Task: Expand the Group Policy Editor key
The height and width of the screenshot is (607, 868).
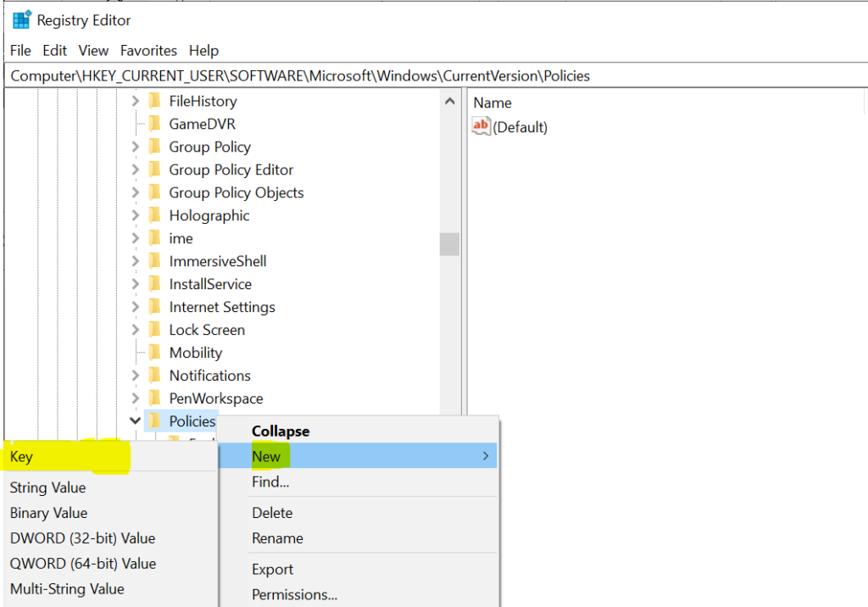Action: pos(135,170)
